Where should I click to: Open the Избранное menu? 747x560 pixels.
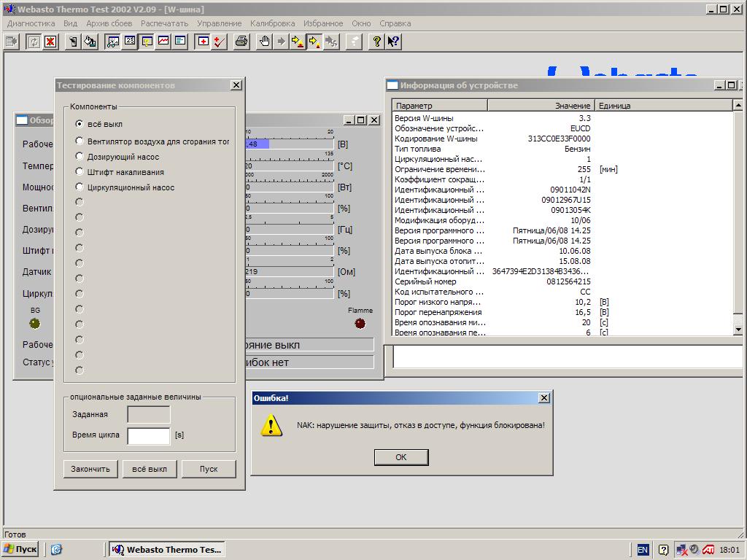click(323, 23)
